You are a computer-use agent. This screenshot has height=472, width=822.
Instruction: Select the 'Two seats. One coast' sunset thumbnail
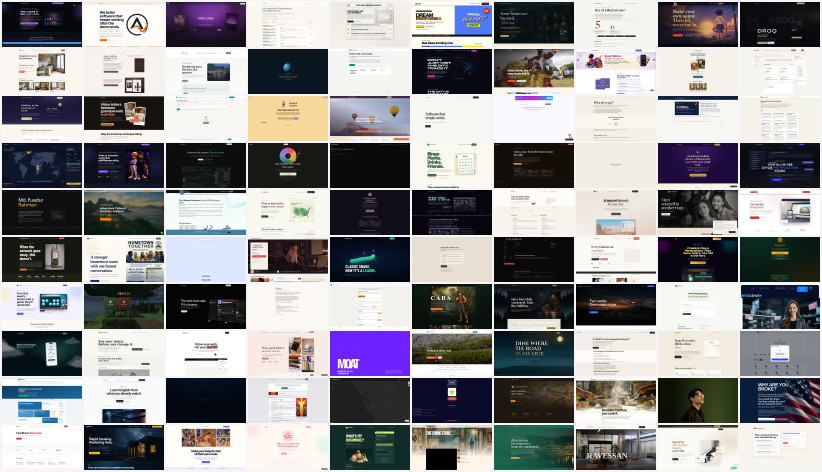pos(615,305)
